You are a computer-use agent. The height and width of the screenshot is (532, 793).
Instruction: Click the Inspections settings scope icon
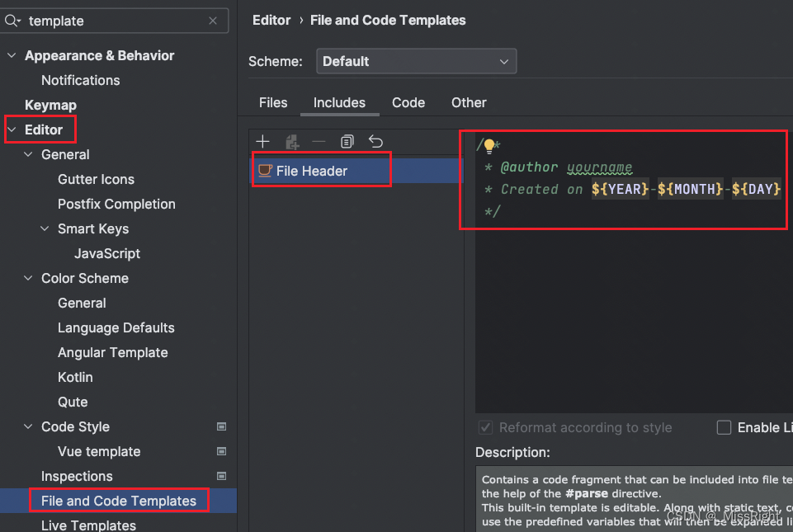click(x=221, y=476)
